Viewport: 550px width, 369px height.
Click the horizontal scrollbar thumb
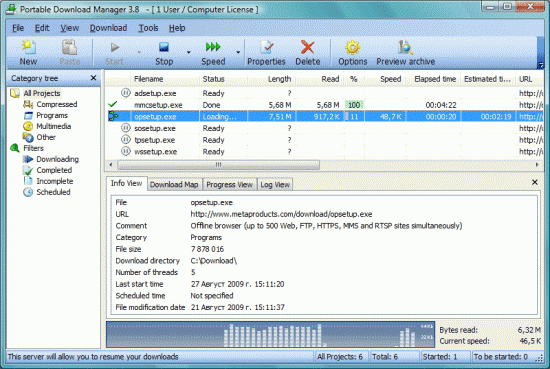[x=218, y=165]
